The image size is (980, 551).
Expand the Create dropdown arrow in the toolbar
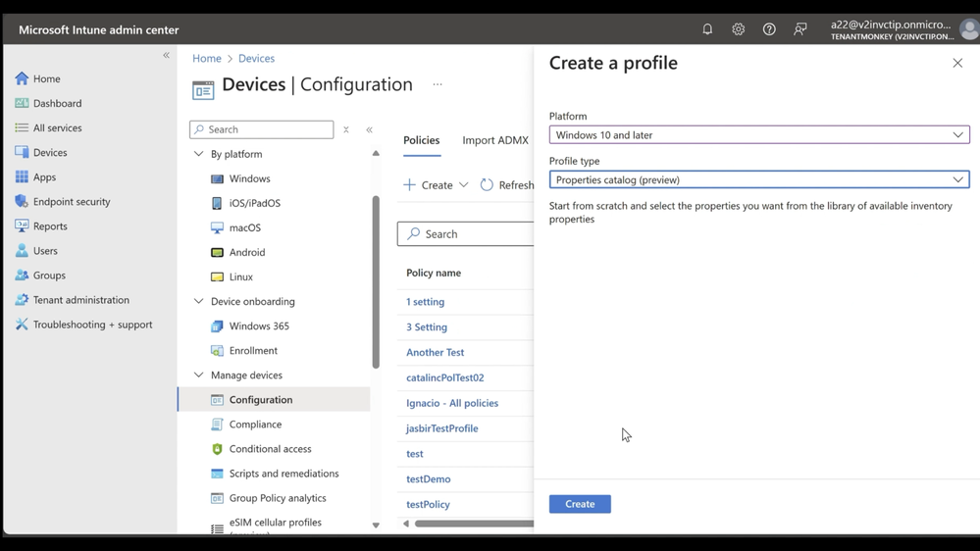pos(463,185)
